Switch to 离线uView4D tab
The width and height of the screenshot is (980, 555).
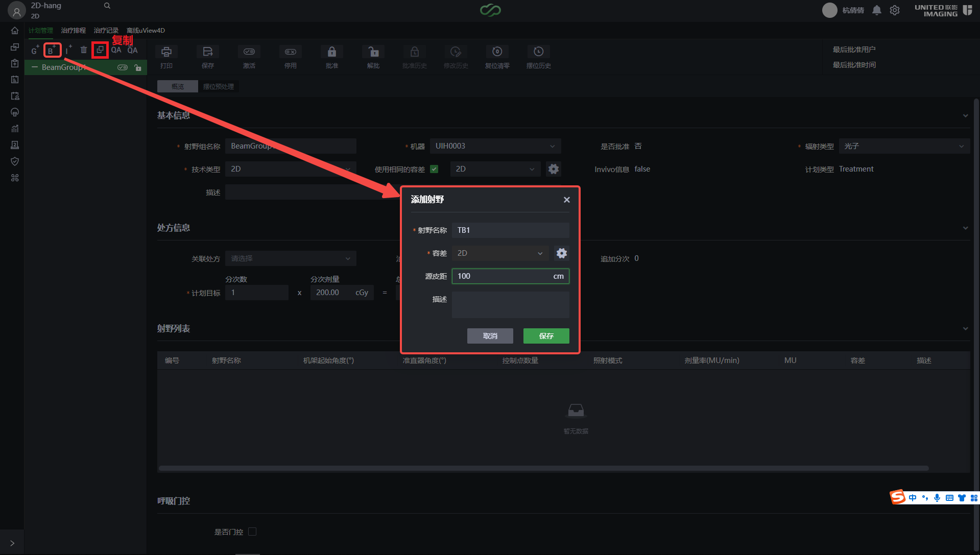[x=146, y=31]
